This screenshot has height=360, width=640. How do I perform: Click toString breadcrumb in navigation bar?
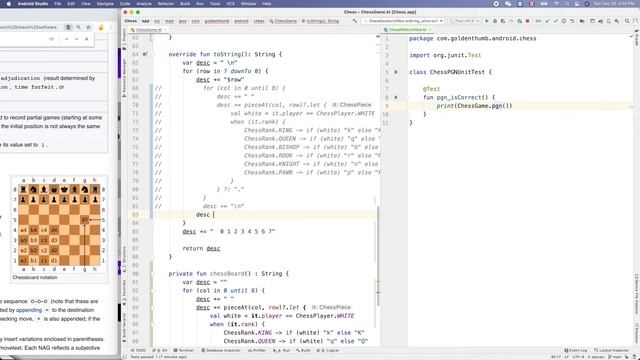point(320,21)
